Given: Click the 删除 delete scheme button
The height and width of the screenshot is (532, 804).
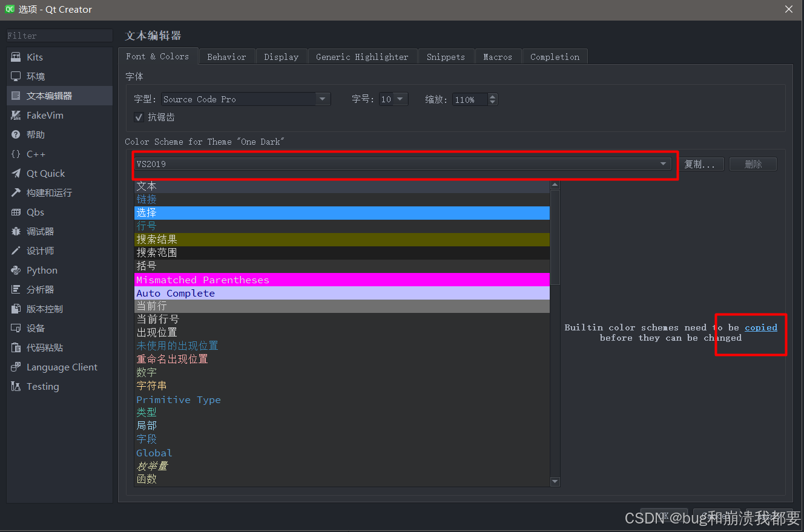Looking at the screenshot, I should 753,164.
